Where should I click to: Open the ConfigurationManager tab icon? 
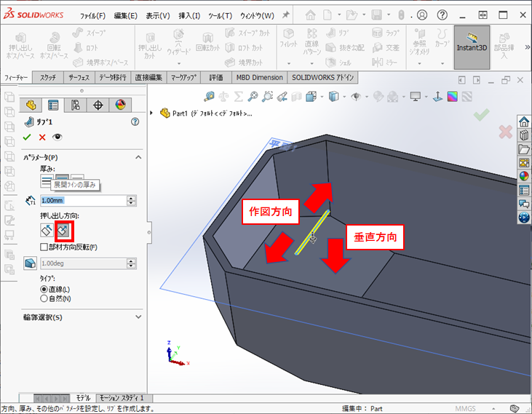tap(76, 106)
